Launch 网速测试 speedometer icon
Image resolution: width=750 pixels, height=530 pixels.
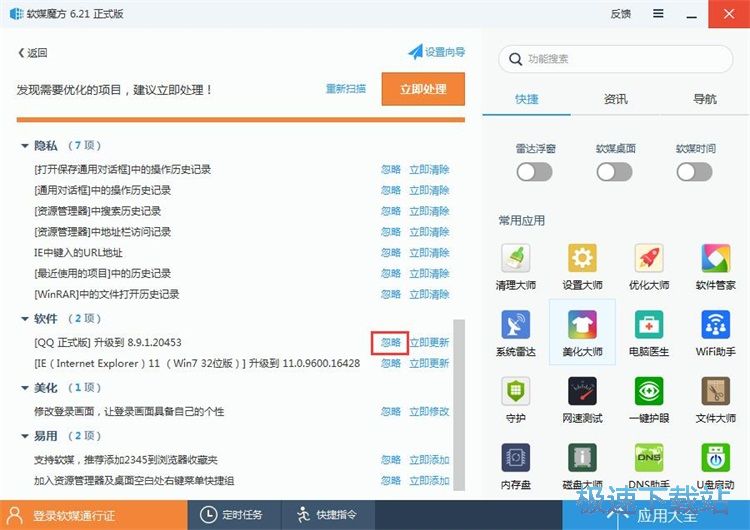pyautogui.click(x=582, y=391)
